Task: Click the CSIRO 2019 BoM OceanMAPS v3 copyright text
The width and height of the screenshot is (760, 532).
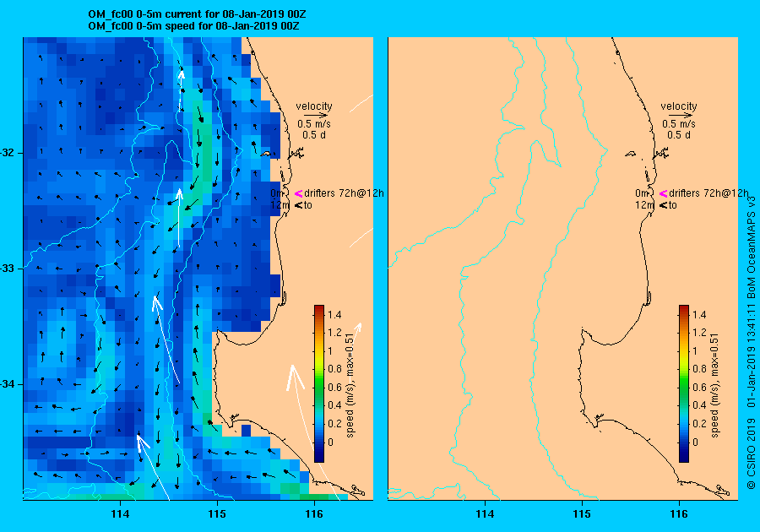Action: 751,342
